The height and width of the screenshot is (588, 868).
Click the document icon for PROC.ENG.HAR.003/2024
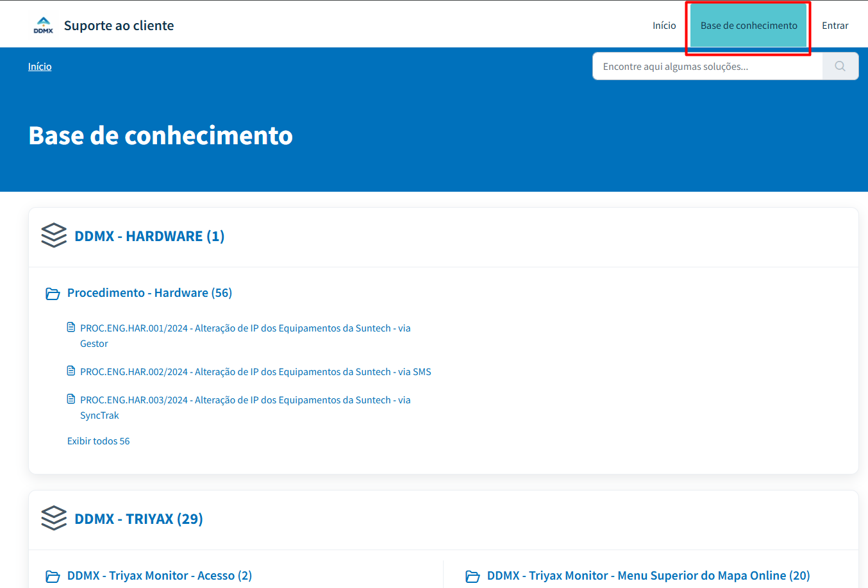click(71, 399)
